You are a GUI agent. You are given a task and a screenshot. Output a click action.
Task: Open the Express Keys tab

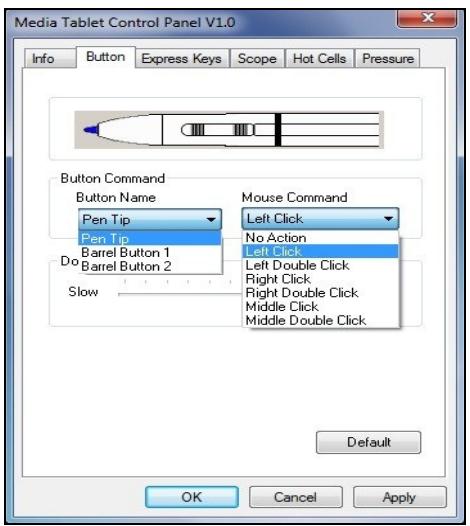click(182, 59)
